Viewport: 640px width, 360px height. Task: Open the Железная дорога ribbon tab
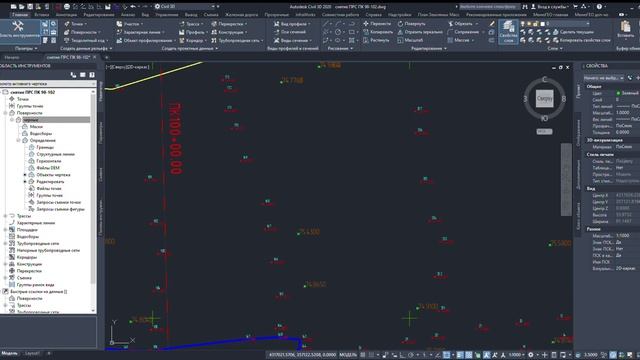[242, 15]
